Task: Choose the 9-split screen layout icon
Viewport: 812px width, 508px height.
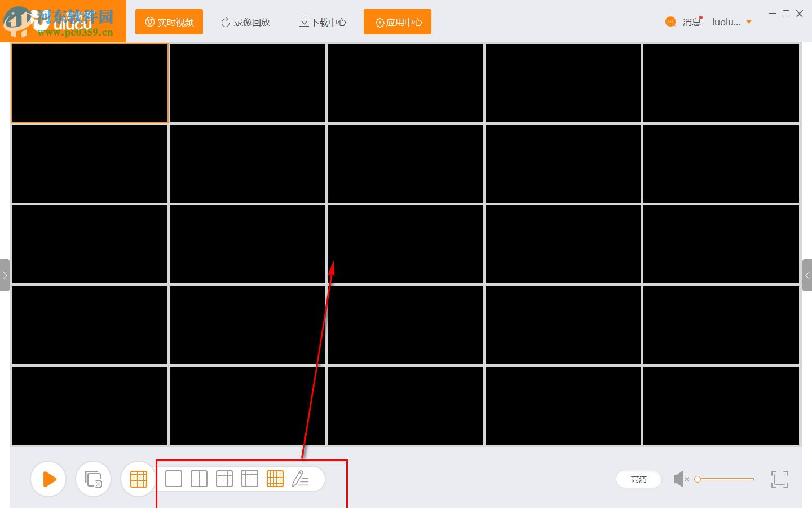Action: [224, 478]
